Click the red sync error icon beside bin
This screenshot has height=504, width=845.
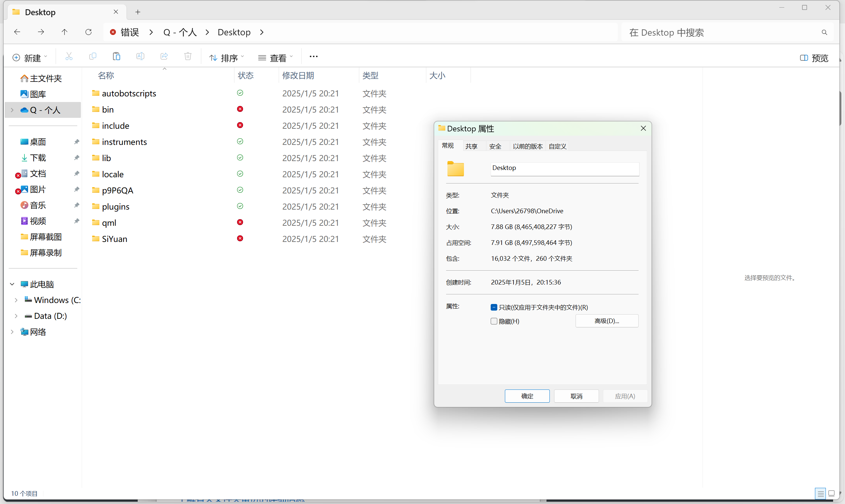(x=240, y=109)
